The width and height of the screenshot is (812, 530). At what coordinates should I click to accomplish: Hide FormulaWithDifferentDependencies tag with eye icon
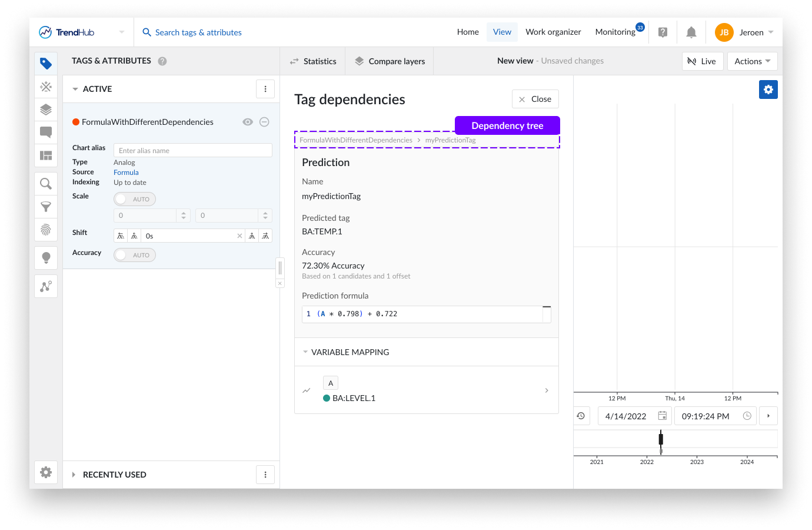click(x=248, y=122)
